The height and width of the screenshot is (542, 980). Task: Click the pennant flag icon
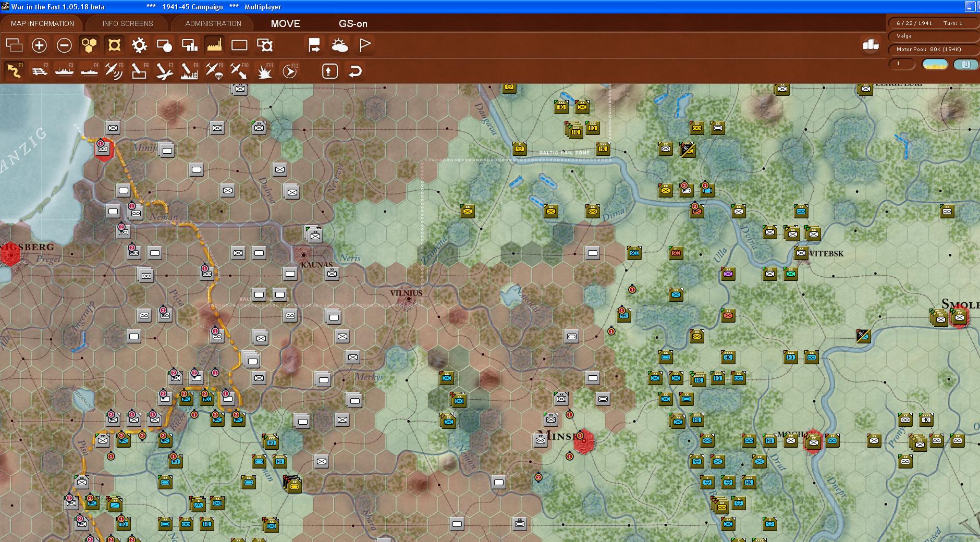[x=365, y=45]
